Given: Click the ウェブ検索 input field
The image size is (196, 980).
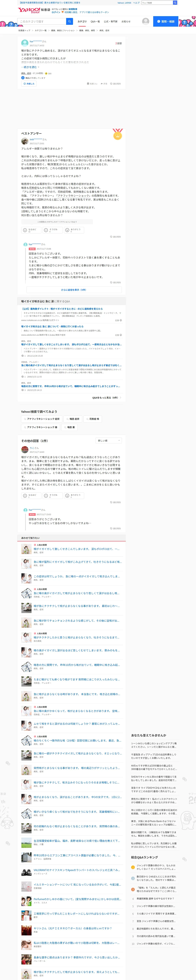Looking at the screenshot, I should point(157,3).
